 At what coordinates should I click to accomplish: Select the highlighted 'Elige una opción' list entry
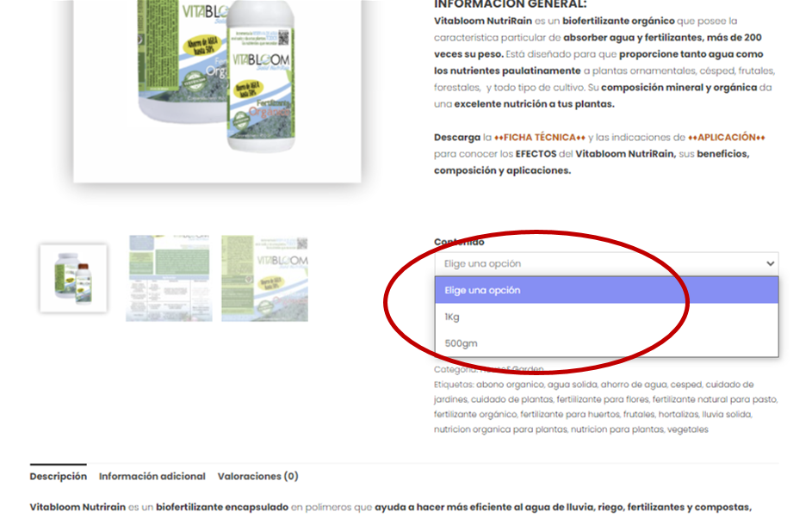pyautogui.click(x=606, y=290)
